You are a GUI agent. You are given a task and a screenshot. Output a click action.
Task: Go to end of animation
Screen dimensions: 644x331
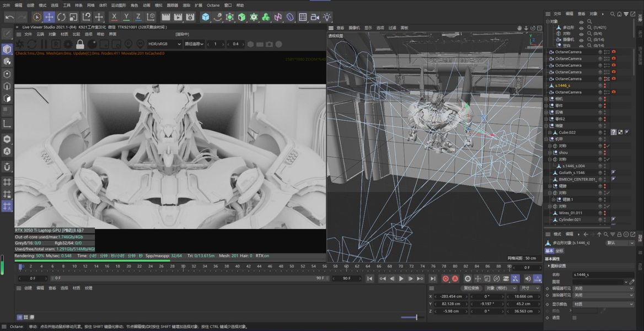coord(432,279)
